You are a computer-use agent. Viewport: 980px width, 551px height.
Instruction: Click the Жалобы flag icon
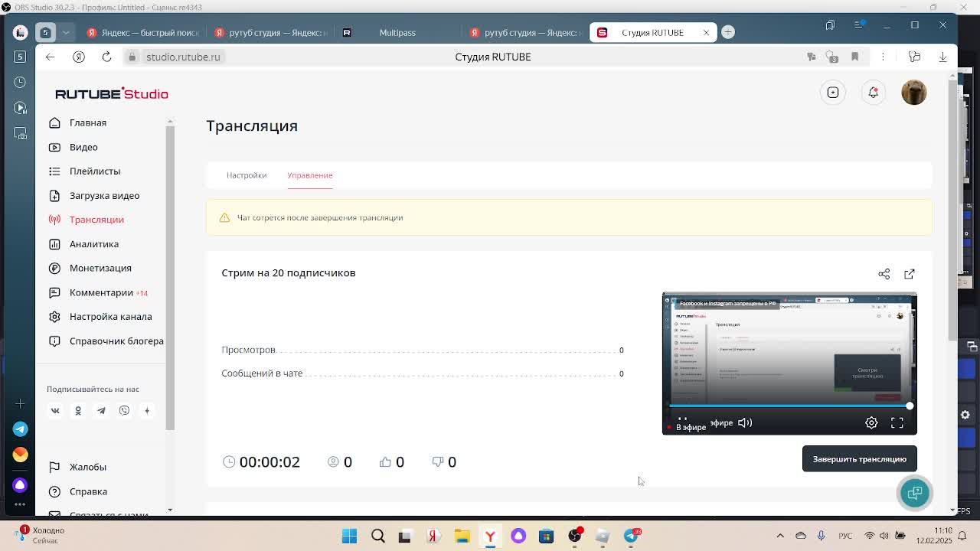tap(54, 467)
